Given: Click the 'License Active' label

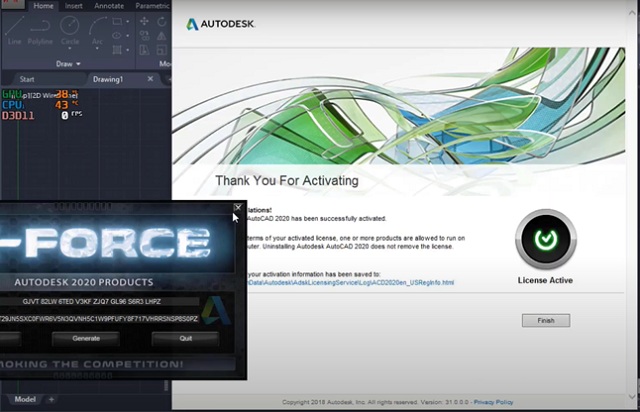Looking at the screenshot, I should click(545, 281).
